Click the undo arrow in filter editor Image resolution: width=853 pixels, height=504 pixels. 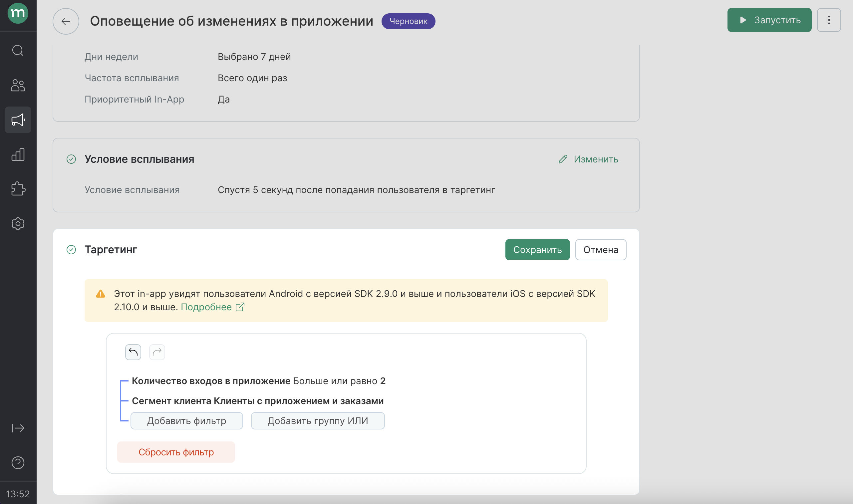pos(133,352)
